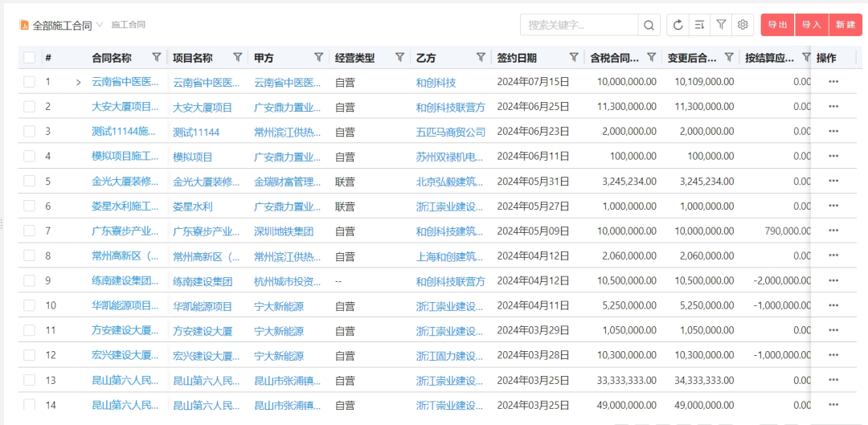Focus the keyword search input field
Viewport: 868px width, 425px height.
[579, 25]
